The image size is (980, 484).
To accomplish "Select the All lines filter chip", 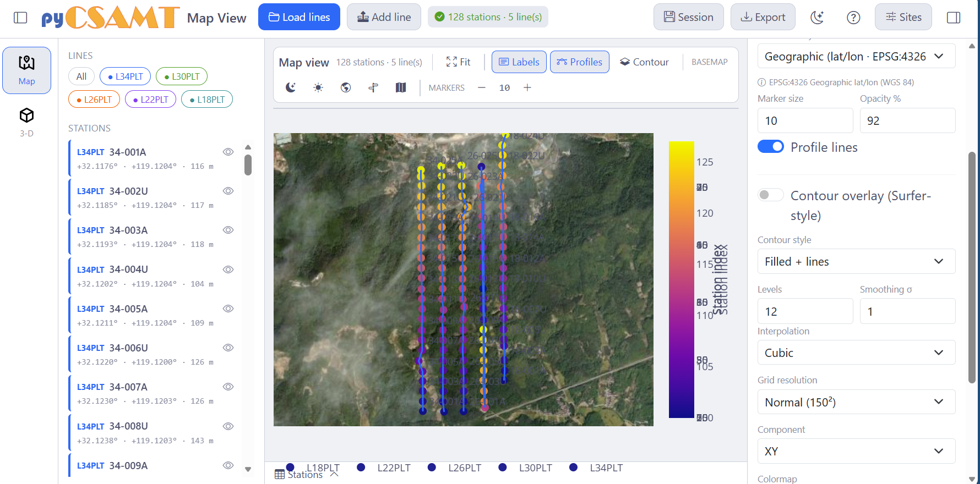I will [81, 76].
